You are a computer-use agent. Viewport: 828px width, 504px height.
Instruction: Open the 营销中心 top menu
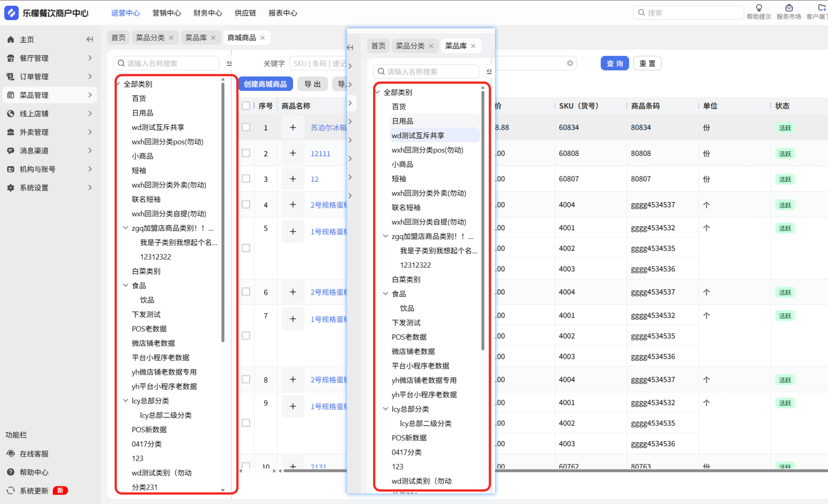(167, 13)
